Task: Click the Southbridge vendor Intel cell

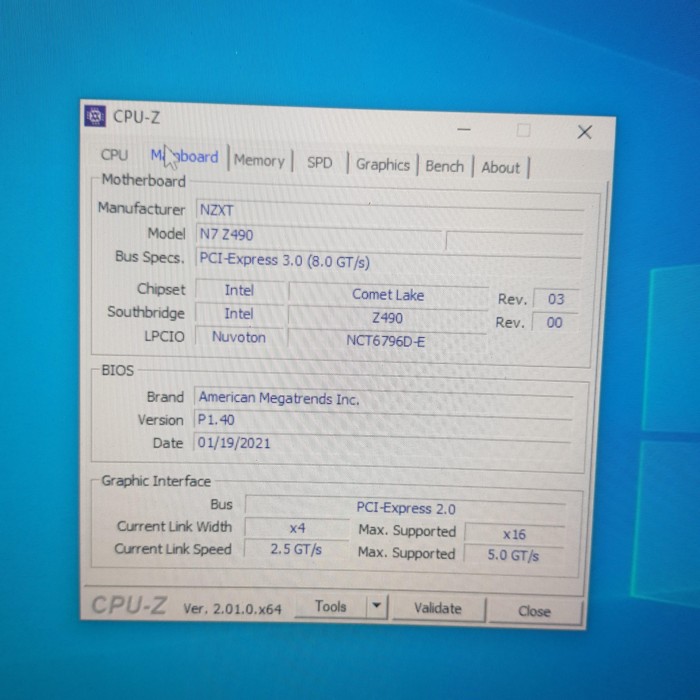Action: (x=239, y=313)
